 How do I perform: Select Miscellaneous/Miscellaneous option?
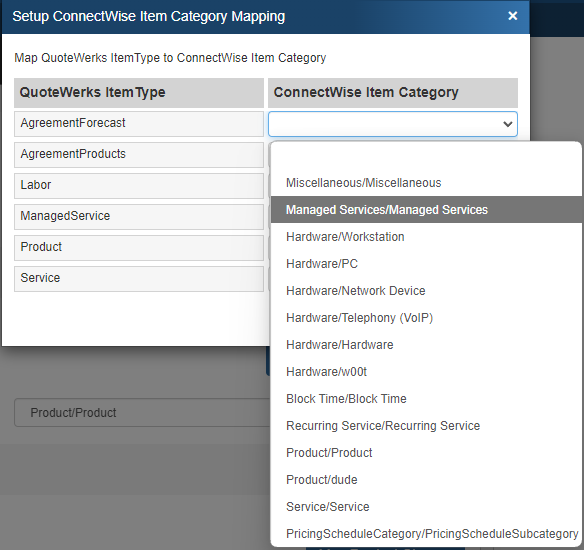tap(426, 183)
